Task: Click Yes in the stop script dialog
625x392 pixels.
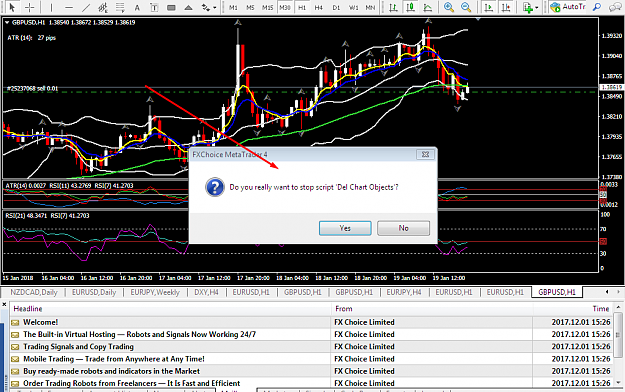Action: point(345,228)
